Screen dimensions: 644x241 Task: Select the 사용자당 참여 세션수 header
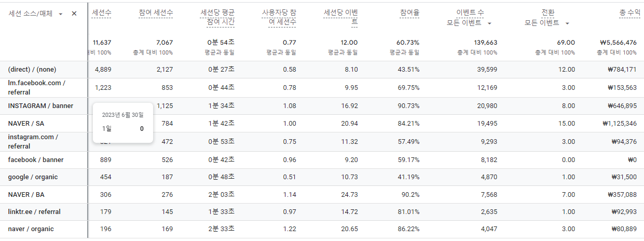pyautogui.click(x=279, y=17)
